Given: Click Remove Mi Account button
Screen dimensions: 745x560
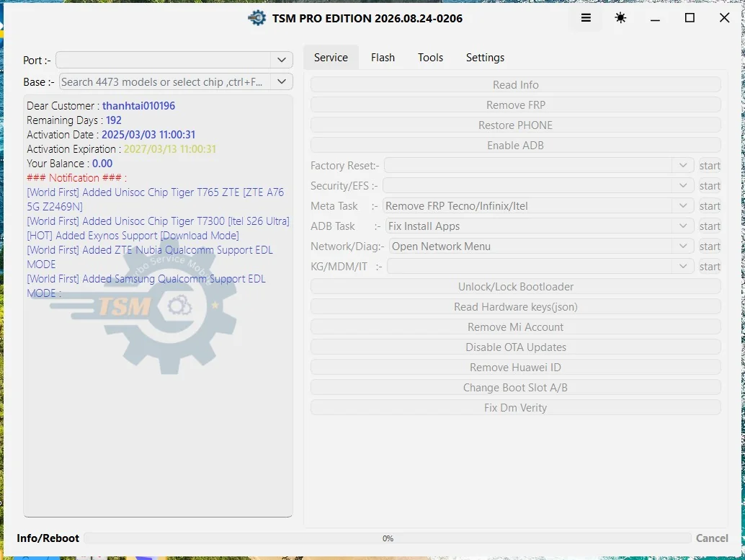Looking at the screenshot, I should (x=515, y=327).
